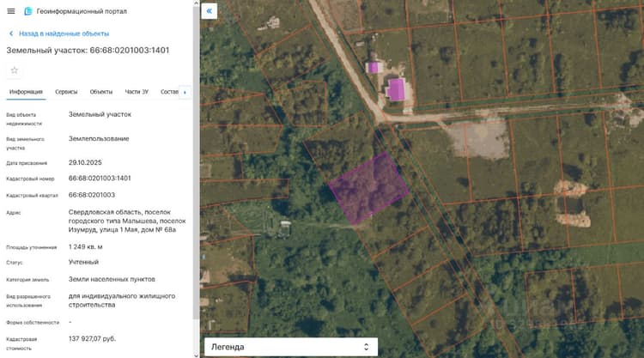Click the scrollbar down arrow at bottom
Viewport: 644px width, 358px height.
(x=196, y=355)
